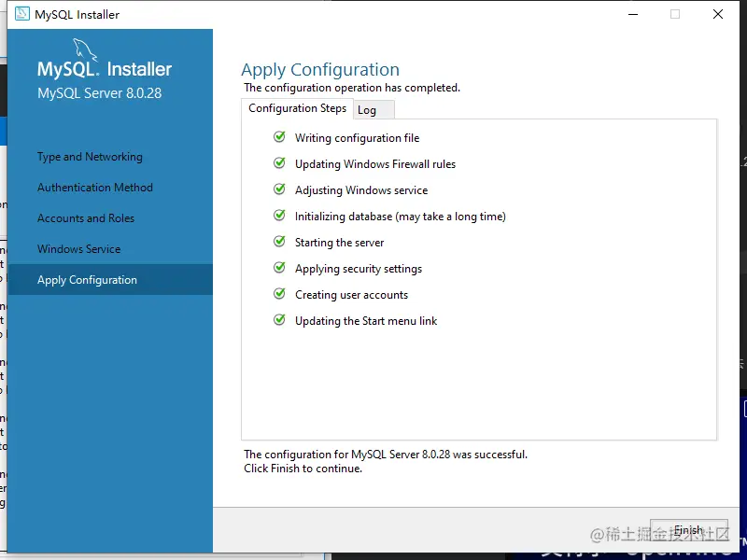Click the 'Creating user accounts' step text

click(x=352, y=295)
